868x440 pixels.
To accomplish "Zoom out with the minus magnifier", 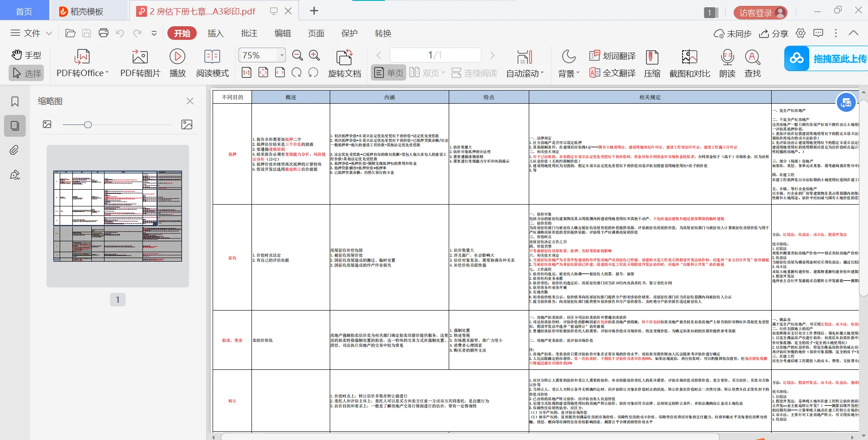I will point(297,55).
